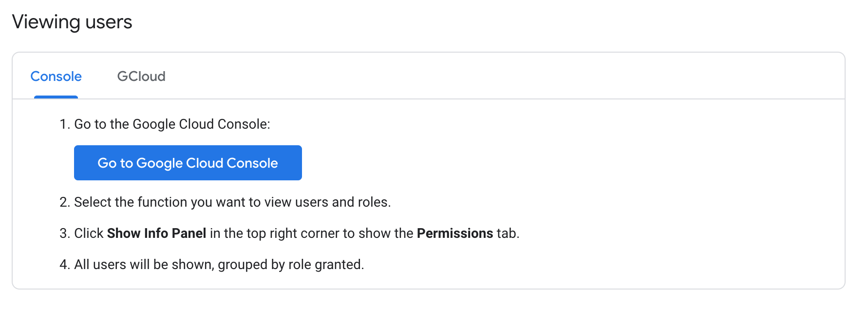The height and width of the screenshot is (310, 868).
Task: Click the step number 1 list marker
Action: [64, 124]
